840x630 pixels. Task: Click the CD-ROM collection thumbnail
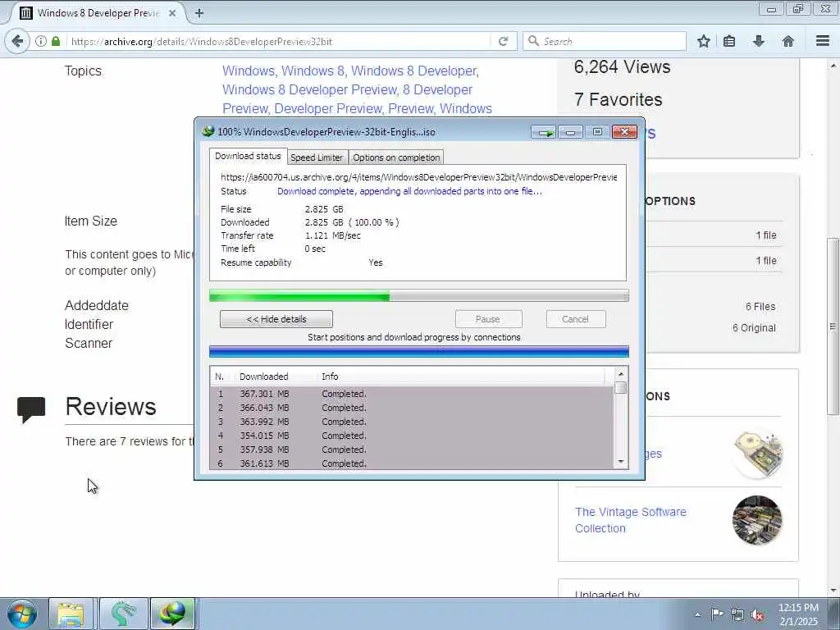click(x=757, y=454)
